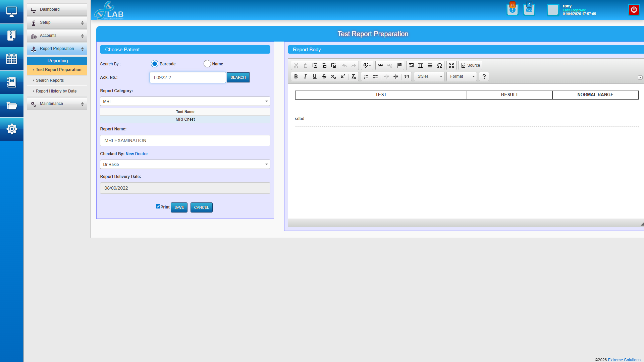Open Search Reports menu item
The width and height of the screenshot is (644, 362).
pos(50,80)
